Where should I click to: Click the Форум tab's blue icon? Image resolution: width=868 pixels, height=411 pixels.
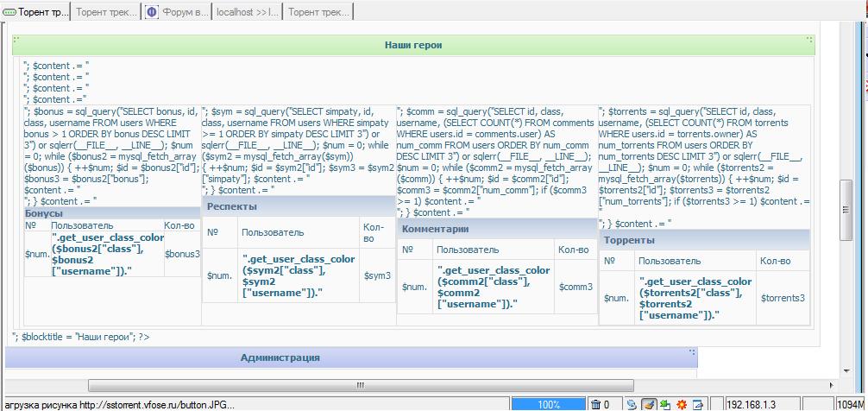click(x=152, y=12)
